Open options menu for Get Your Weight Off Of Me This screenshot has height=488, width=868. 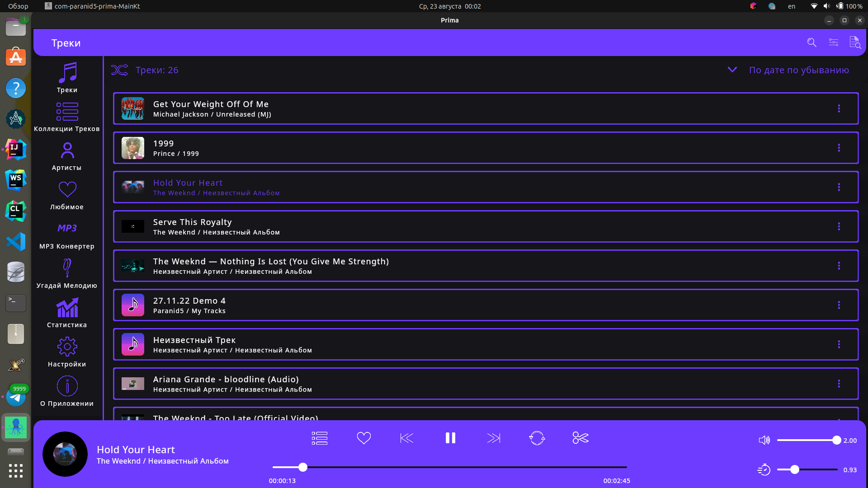click(839, 108)
